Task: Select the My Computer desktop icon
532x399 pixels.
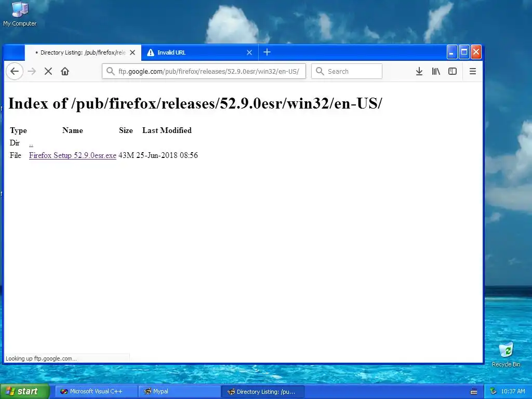Action: tap(20, 14)
